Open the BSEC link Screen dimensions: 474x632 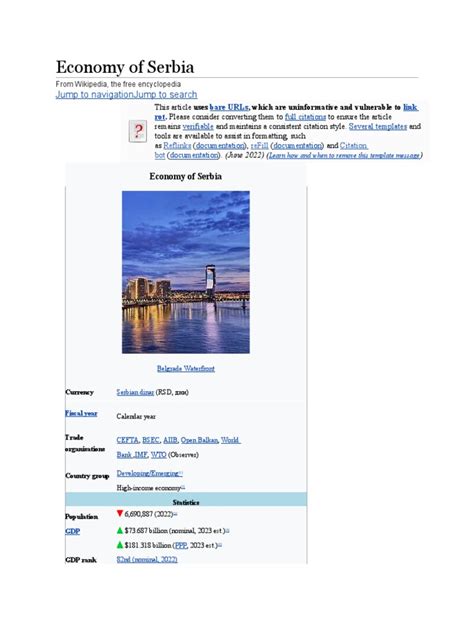151,440
